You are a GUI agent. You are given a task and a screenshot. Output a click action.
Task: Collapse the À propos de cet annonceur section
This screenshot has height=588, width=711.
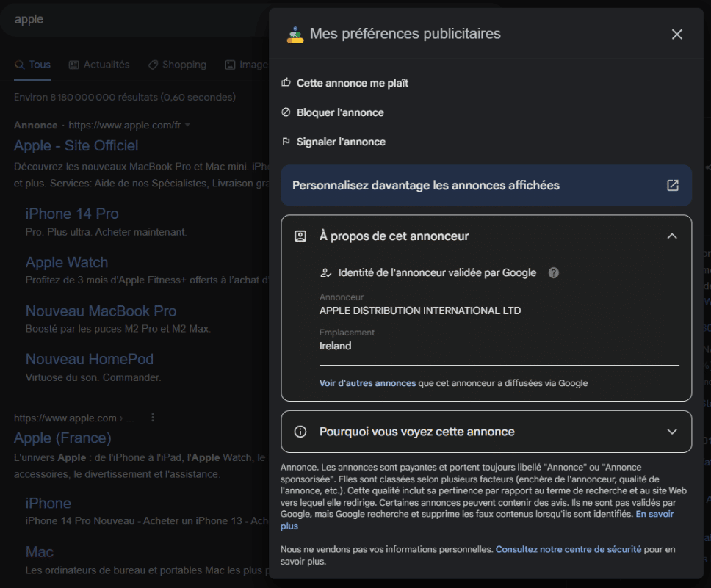click(x=672, y=236)
